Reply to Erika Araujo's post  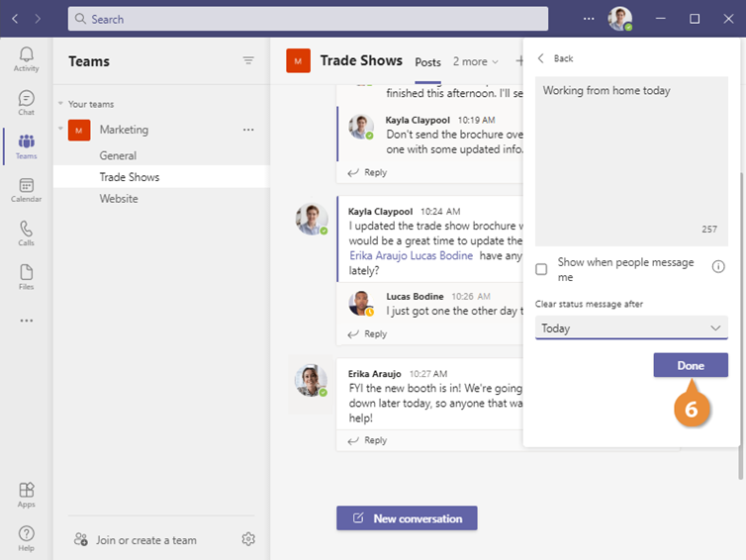tap(367, 440)
